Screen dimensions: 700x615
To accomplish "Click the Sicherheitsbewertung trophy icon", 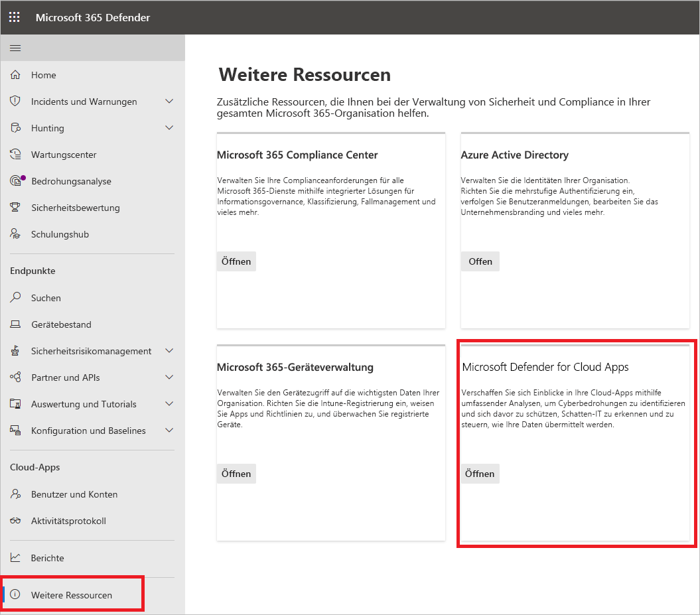I will 15,208.
